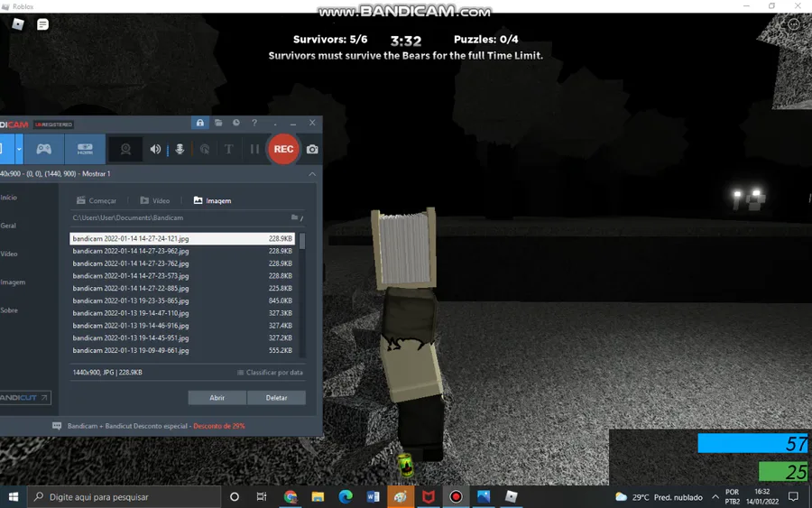
Task: Open Cortana circle icon in taskbar
Action: [x=234, y=497]
